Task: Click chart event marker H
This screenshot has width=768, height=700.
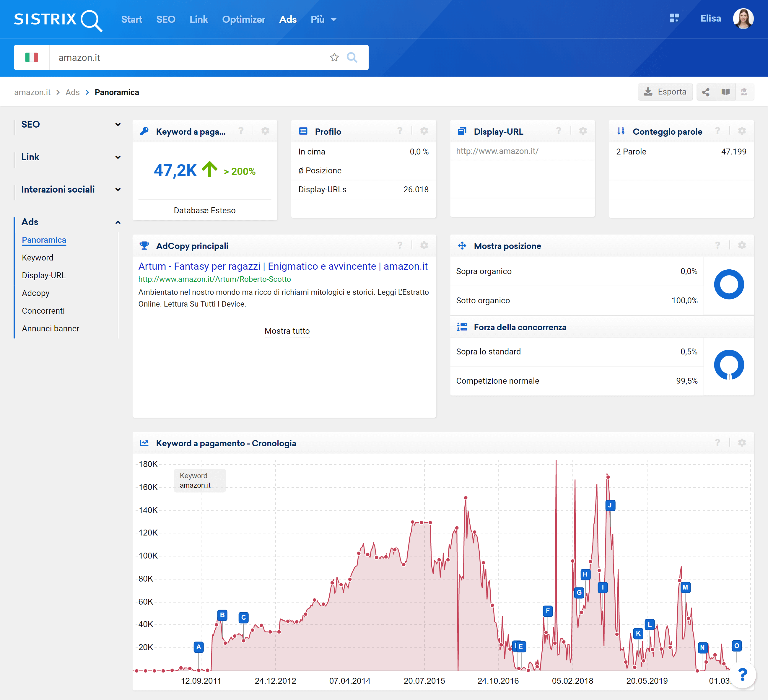Action: tap(585, 574)
